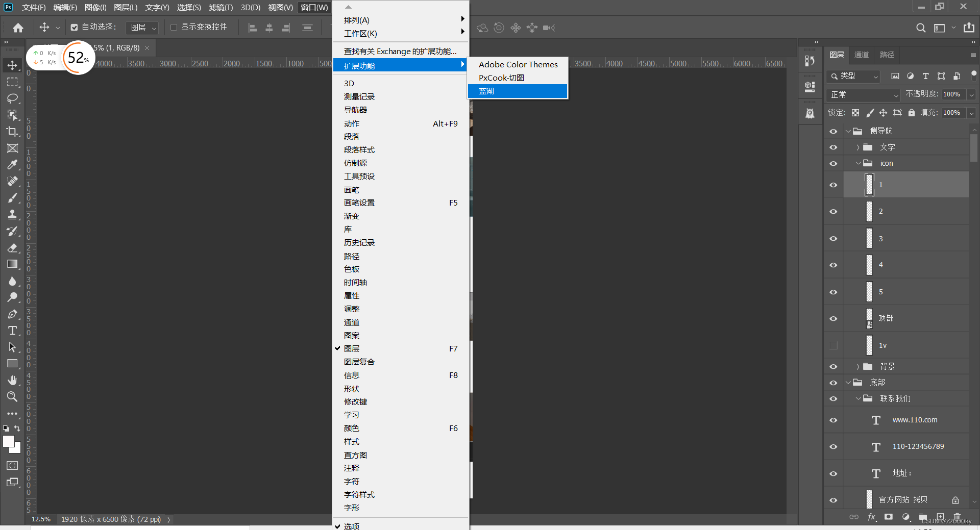
Task: Open the 文件(F) menu
Action: coord(34,7)
